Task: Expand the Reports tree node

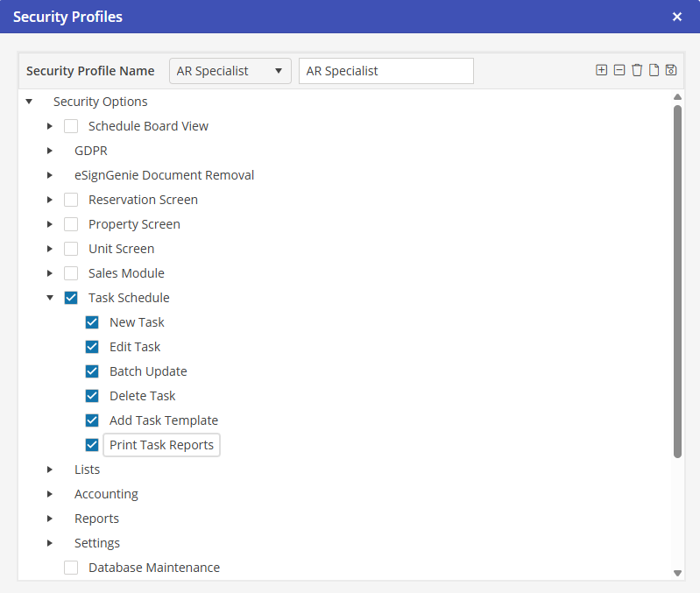Action: click(50, 519)
